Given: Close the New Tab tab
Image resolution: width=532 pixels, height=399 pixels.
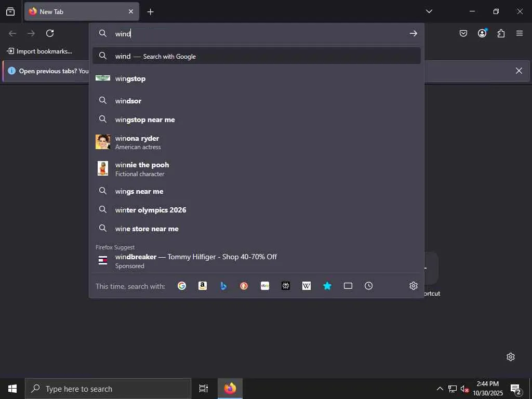Looking at the screenshot, I should (x=131, y=11).
